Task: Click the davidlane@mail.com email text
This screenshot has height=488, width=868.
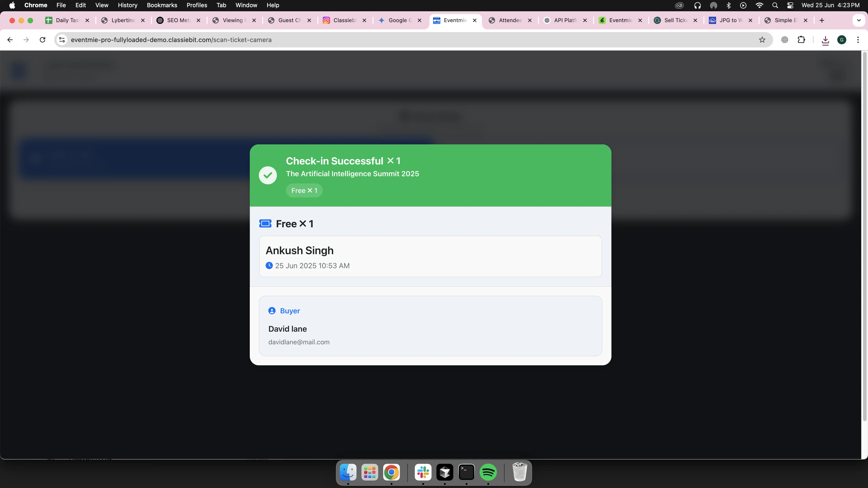Action: coord(299,342)
